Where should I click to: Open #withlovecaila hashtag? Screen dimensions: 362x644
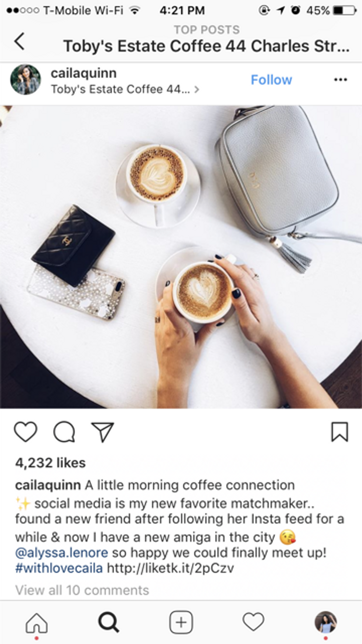pyautogui.click(x=59, y=568)
